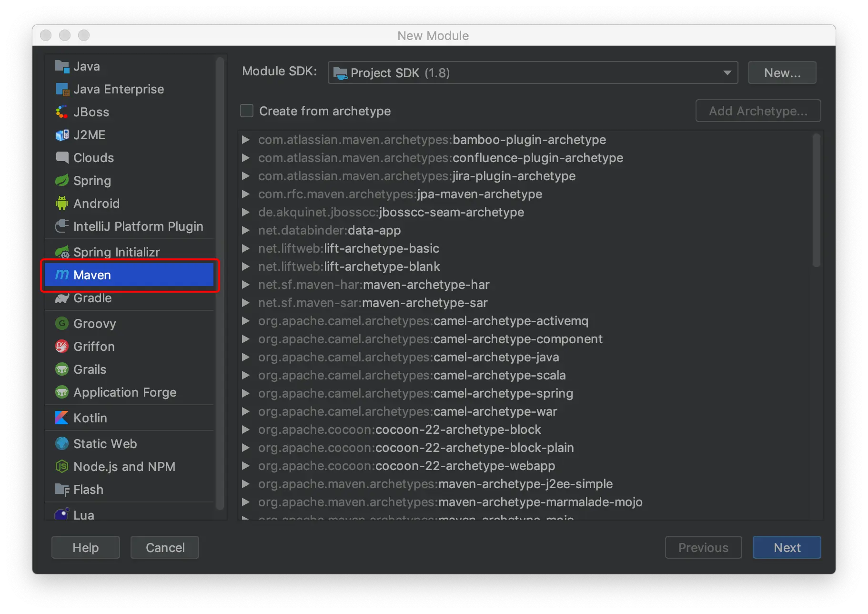Enable Create from archetype checkbox
This screenshot has width=868, height=614.
247,111
